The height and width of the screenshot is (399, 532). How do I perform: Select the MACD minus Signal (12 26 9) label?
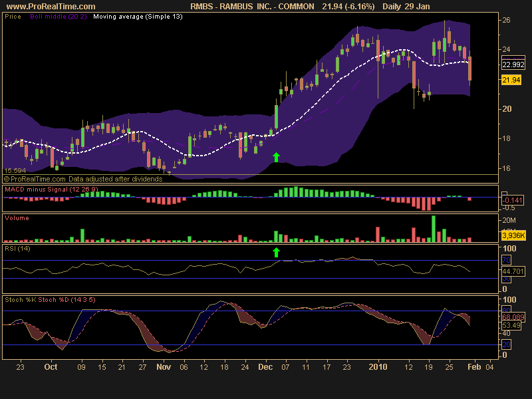[x=52, y=190]
